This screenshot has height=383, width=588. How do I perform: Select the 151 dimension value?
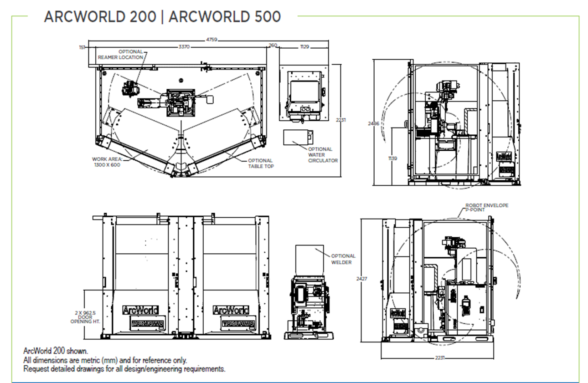82,46
